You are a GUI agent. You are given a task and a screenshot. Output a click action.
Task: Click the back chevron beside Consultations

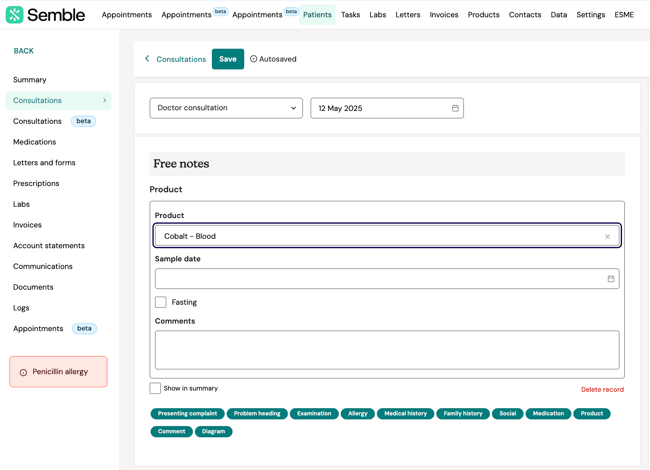coord(147,59)
